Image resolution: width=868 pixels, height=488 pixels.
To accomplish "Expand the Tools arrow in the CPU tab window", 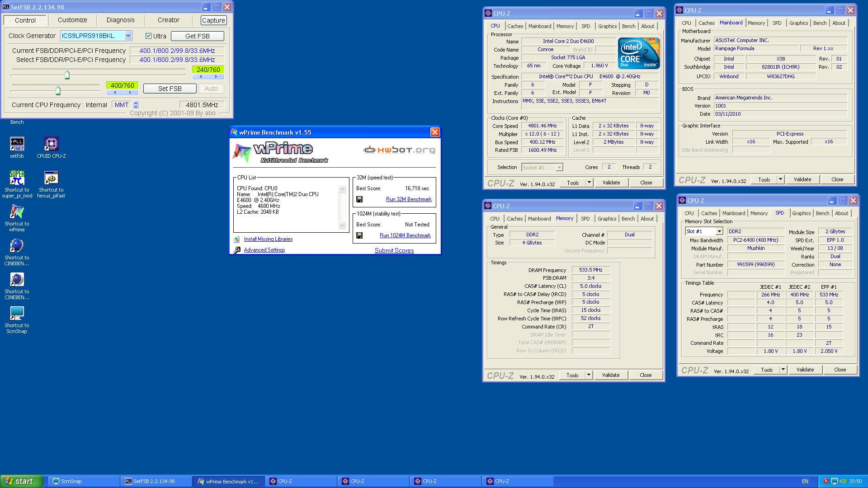I will tap(589, 183).
